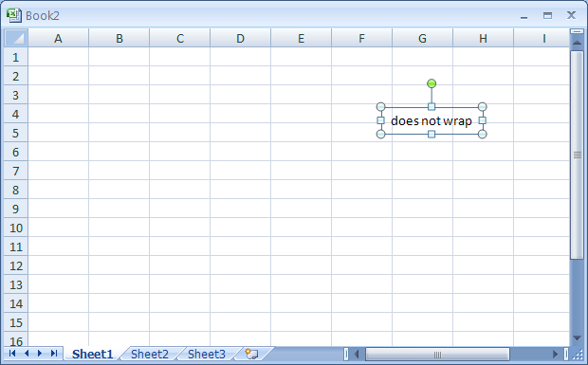Click the Book2 title text
Viewport: 588px width, 365px height.
pyautogui.click(x=43, y=15)
